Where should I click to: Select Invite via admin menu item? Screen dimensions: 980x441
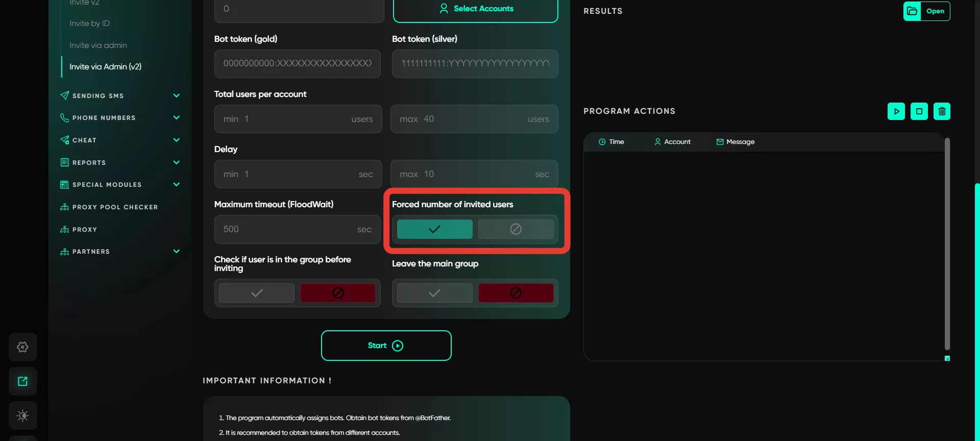[x=98, y=45]
